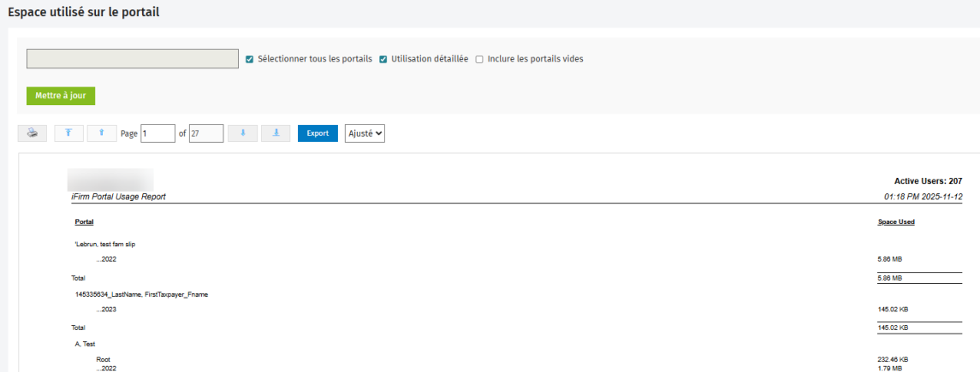Click the 'A, Test' portal entry
Screen dimensions: 980x372
coord(86,344)
